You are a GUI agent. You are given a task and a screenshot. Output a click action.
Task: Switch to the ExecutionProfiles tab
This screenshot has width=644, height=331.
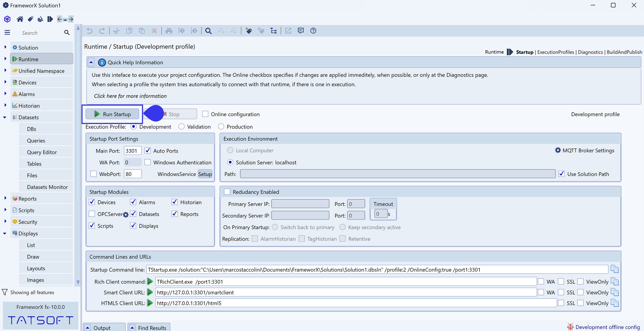[x=555, y=52]
